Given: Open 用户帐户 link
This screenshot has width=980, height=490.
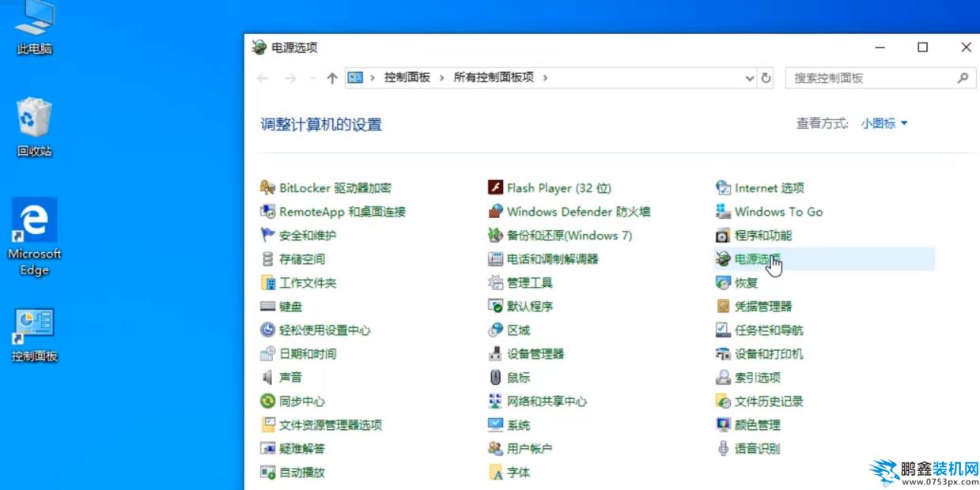Looking at the screenshot, I should (529, 449).
